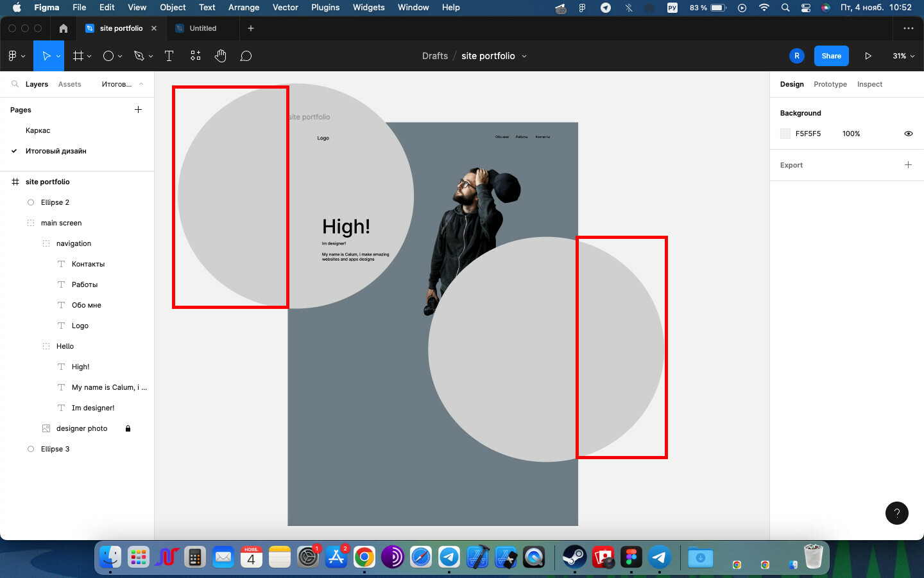Select the Text tool

(169, 56)
